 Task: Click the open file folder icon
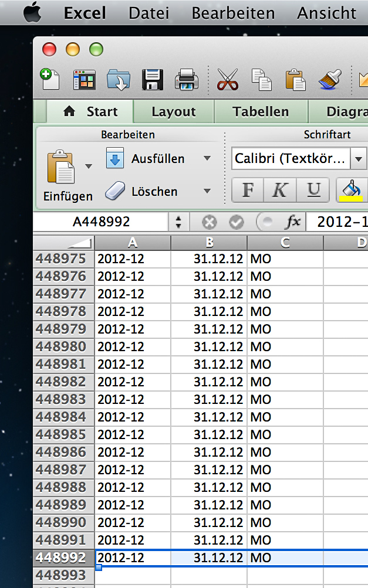[118, 79]
